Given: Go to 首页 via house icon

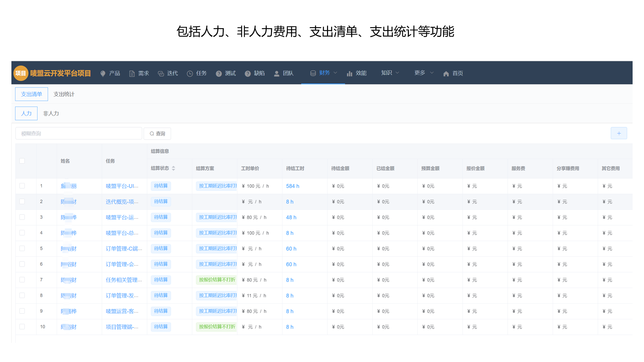Looking at the screenshot, I should pyautogui.click(x=446, y=73).
